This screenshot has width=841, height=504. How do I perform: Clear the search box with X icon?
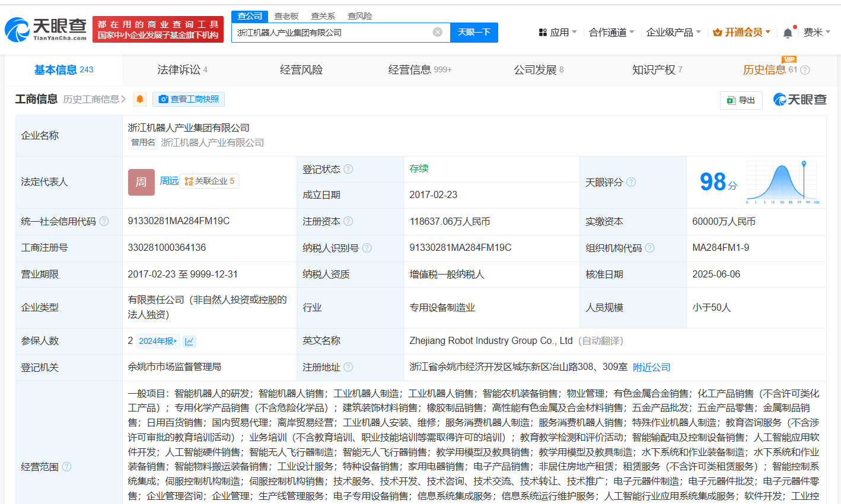point(437,32)
